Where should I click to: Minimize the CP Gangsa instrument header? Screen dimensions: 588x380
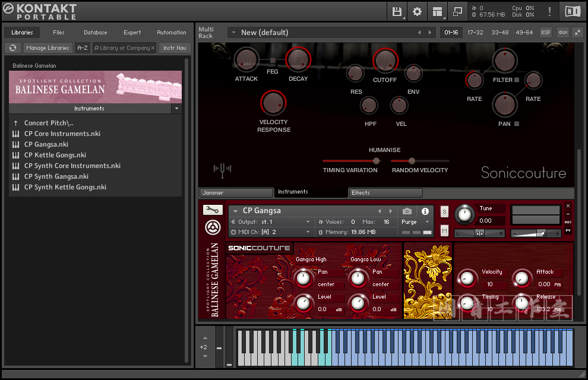568,214
